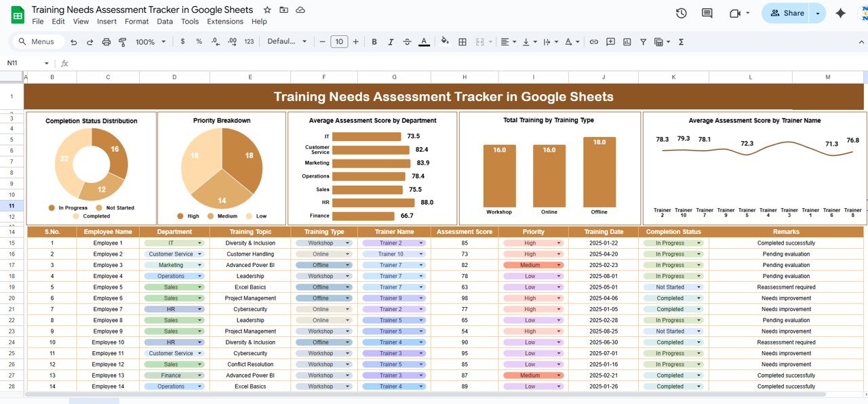Expand the Default font dropdown
Image resolution: width=868 pixels, height=404 pixels.
[x=285, y=42]
